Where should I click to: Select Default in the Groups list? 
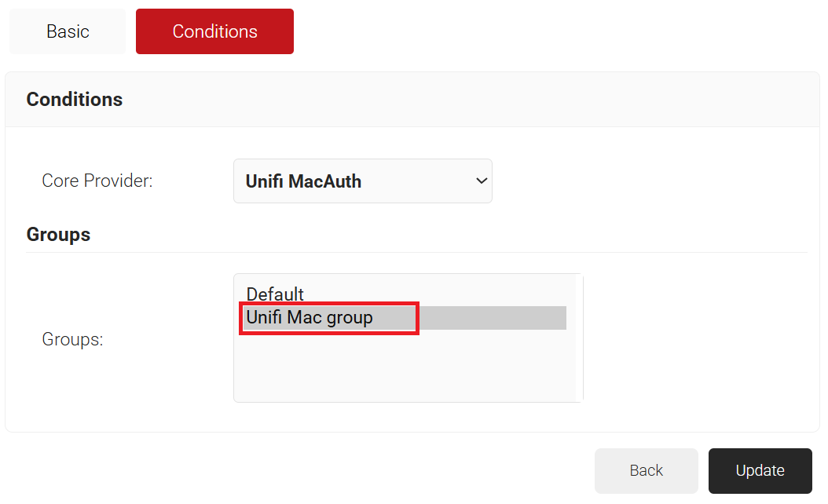275,294
